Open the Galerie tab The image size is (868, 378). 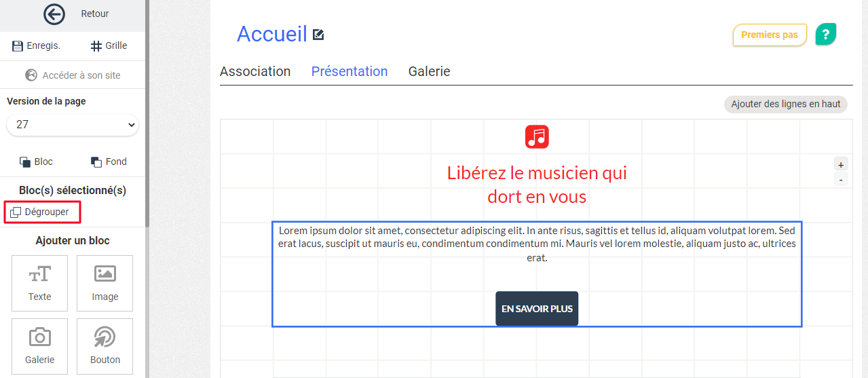[429, 71]
